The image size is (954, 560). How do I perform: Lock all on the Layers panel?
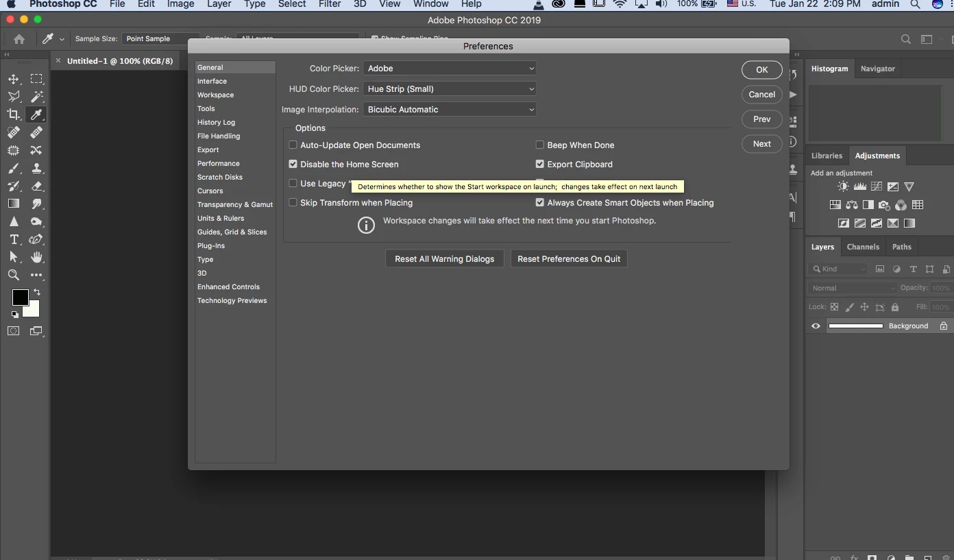[x=895, y=307]
